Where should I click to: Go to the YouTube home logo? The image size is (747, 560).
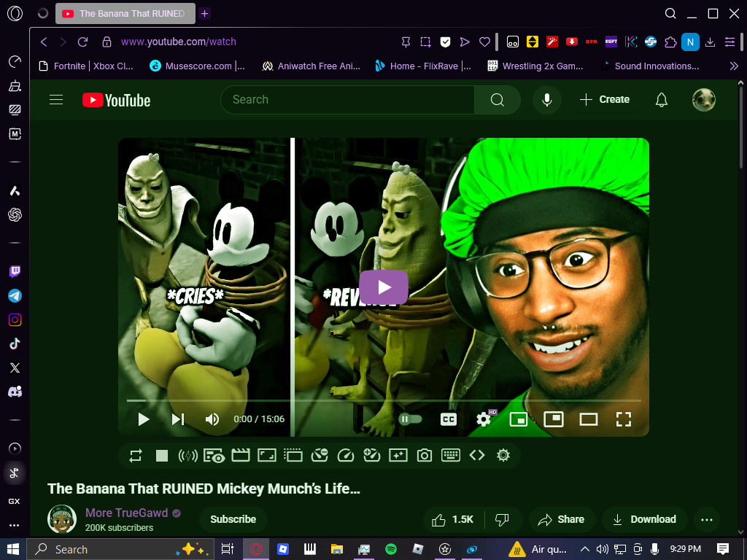point(116,100)
